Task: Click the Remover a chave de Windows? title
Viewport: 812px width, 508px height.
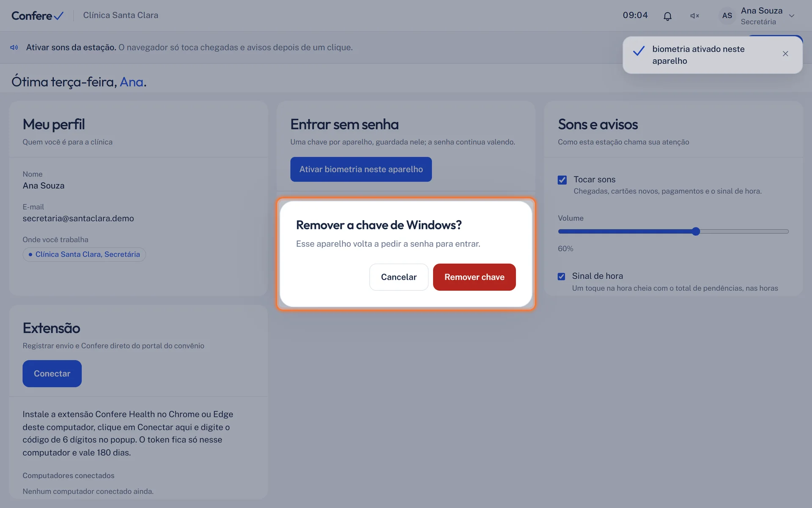Action: click(379, 225)
